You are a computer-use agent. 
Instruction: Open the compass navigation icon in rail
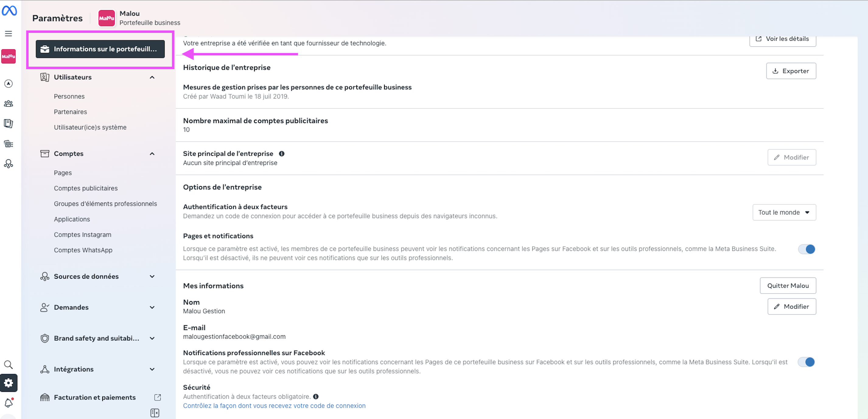pyautogui.click(x=9, y=84)
